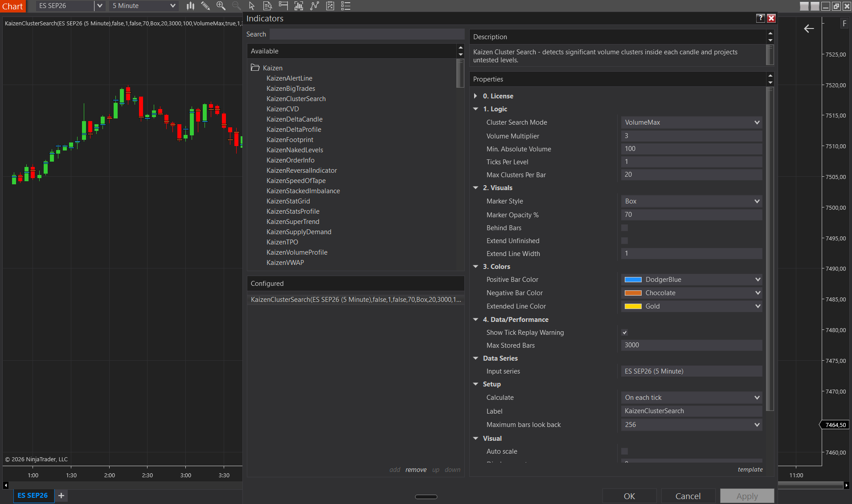
Task: Select KaizenClusterSearch in Available list
Action: coord(296,99)
